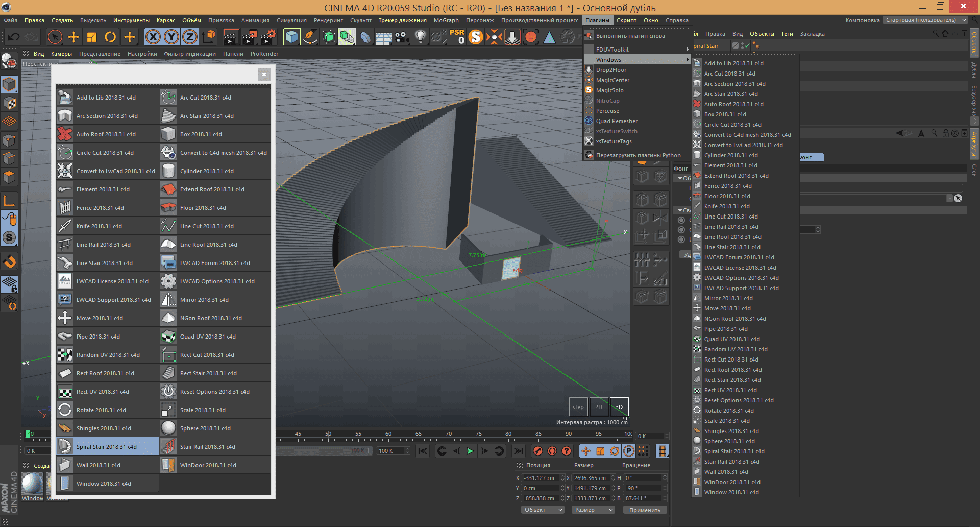Select Mirror 2018.31 in floating palette
This screenshot has height=527, width=980.
click(215, 299)
